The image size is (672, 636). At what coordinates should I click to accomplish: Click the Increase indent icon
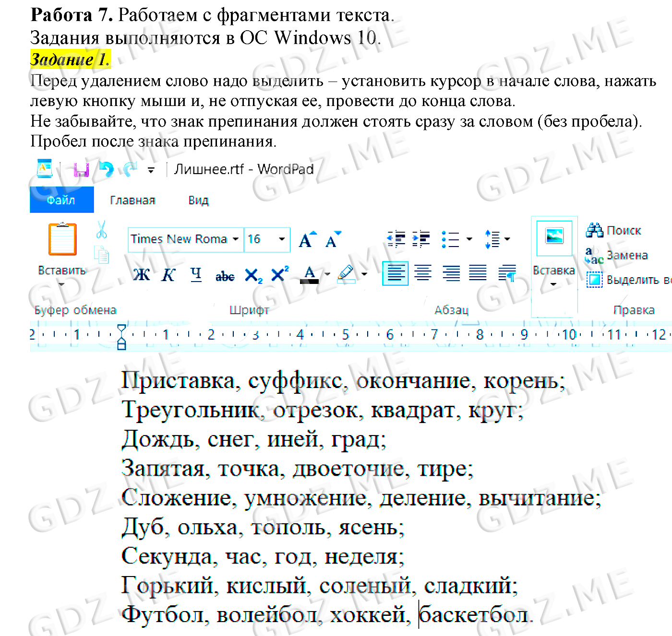point(421,239)
